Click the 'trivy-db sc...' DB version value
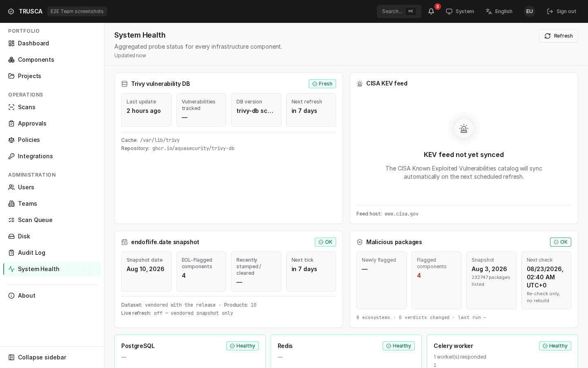Screen dimensions: 588x368 [255, 111]
